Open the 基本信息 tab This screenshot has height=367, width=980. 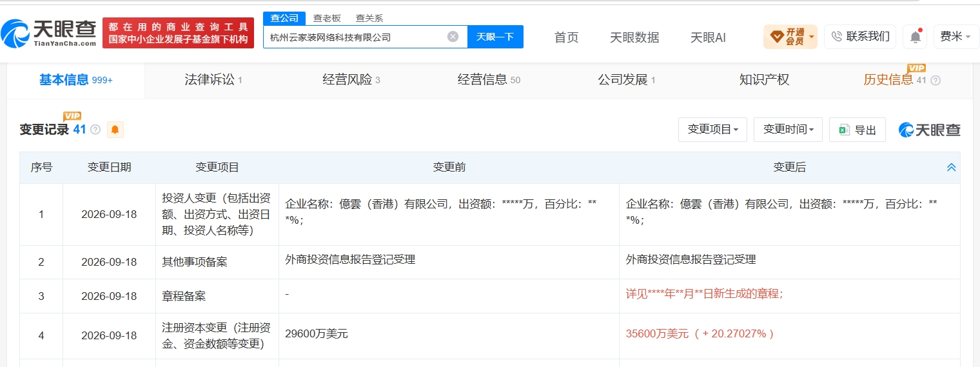[x=76, y=80]
